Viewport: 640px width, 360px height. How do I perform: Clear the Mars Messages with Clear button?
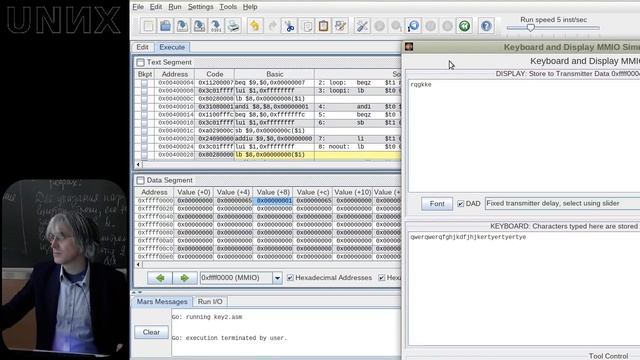151,332
